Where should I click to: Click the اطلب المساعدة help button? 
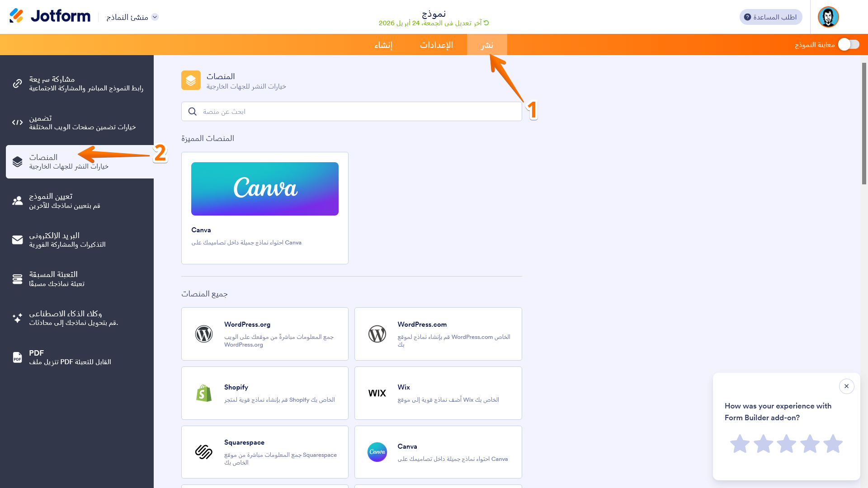(771, 17)
